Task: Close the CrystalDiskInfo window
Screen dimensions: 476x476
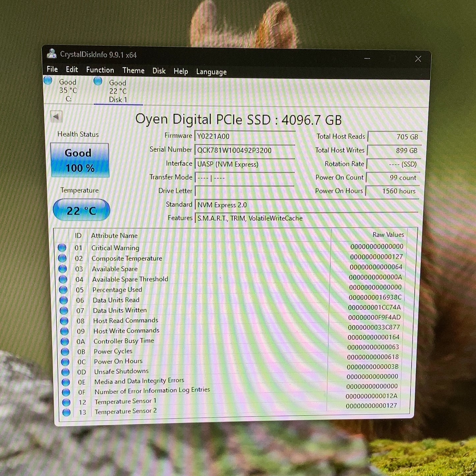Action: tap(418, 59)
